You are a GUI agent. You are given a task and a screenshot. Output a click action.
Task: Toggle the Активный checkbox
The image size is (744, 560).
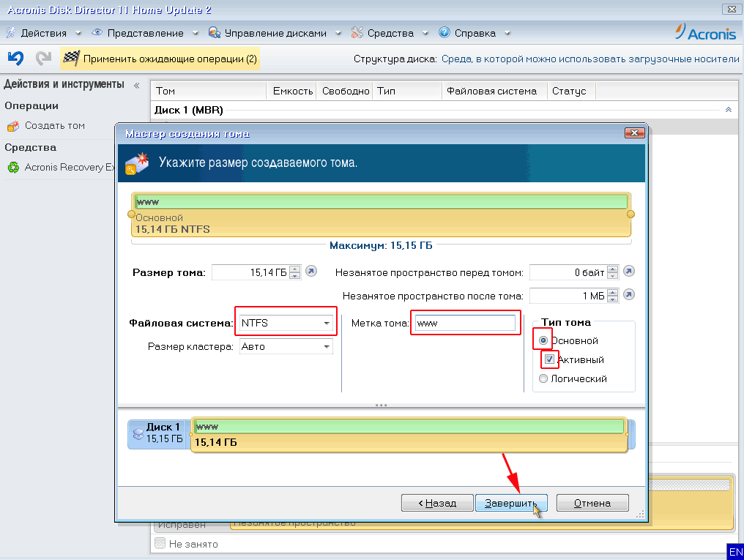point(549,359)
